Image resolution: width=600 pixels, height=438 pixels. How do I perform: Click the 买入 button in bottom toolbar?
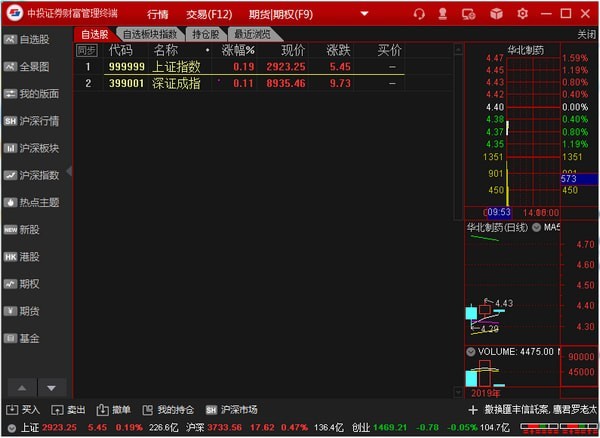(23, 410)
